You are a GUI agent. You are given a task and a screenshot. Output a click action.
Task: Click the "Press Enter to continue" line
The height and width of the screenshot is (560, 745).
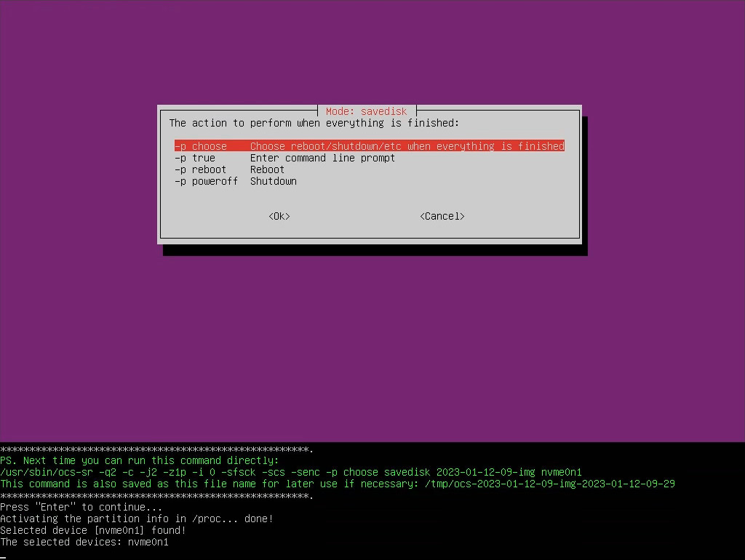click(x=81, y=507)
